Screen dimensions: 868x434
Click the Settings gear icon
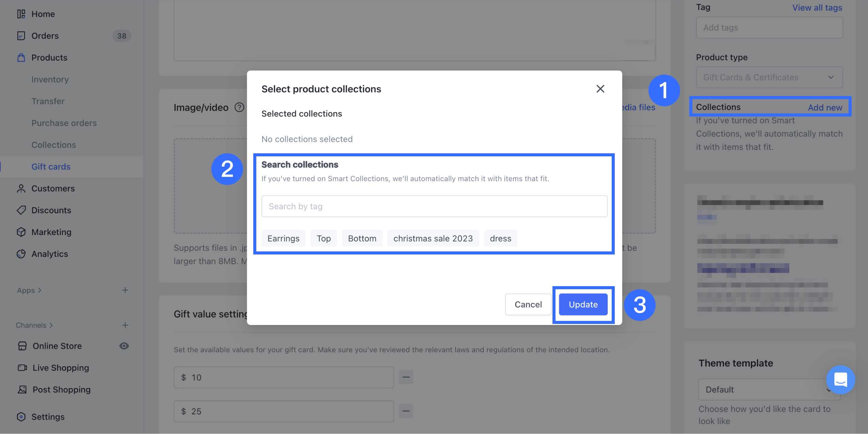(21, 417)
